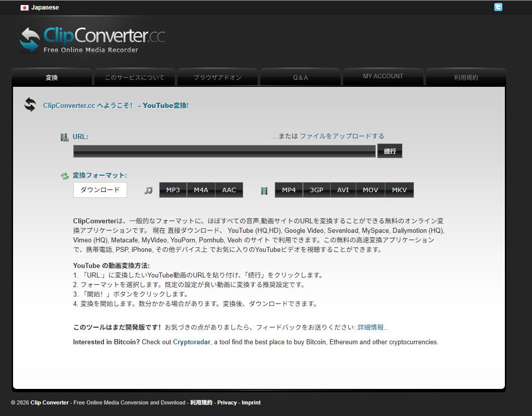Select the MP4 video format
This screenshot has width=532, height=416.
pos(289,190)
